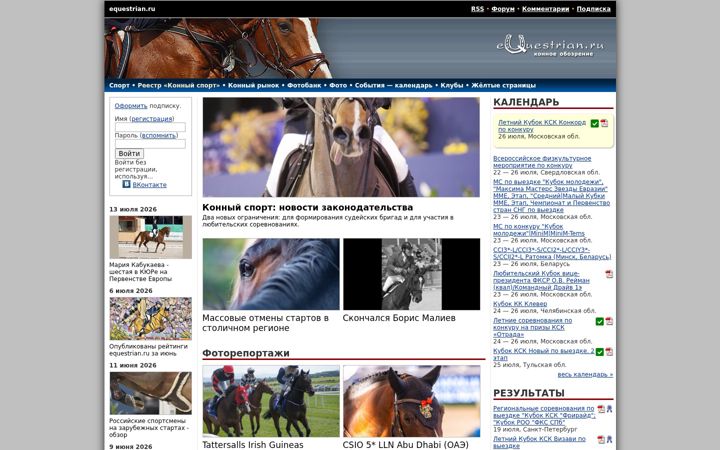
Task: Open CCI3*-L Ратомка (Минск, Беларусь) event
Action: click(552, 253)
